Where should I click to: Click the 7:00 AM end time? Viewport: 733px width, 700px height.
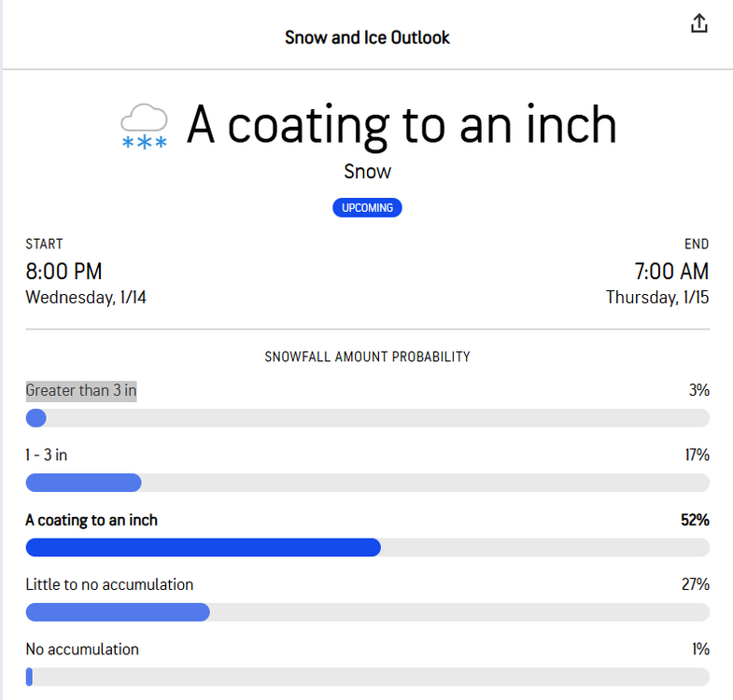tap(671, 272)
